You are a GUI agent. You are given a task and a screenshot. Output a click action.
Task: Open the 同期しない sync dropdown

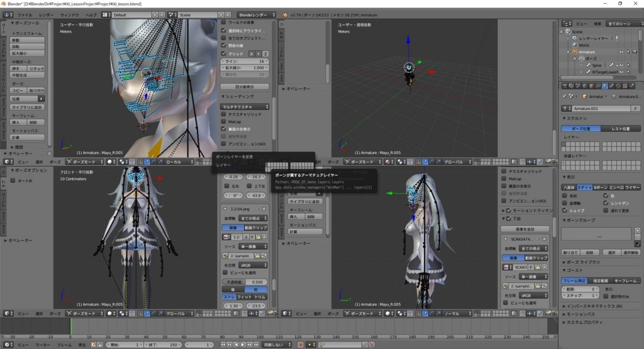(277, 345)
